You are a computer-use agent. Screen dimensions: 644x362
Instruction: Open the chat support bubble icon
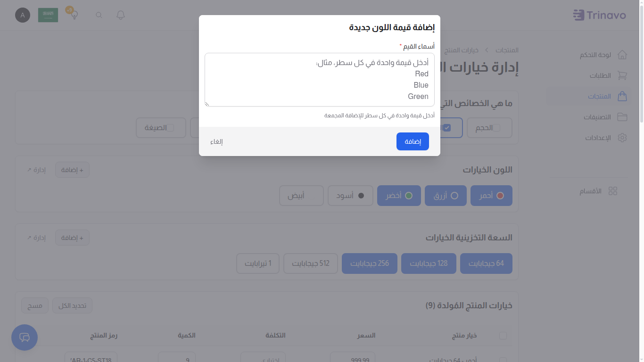(x=24, y=337)
